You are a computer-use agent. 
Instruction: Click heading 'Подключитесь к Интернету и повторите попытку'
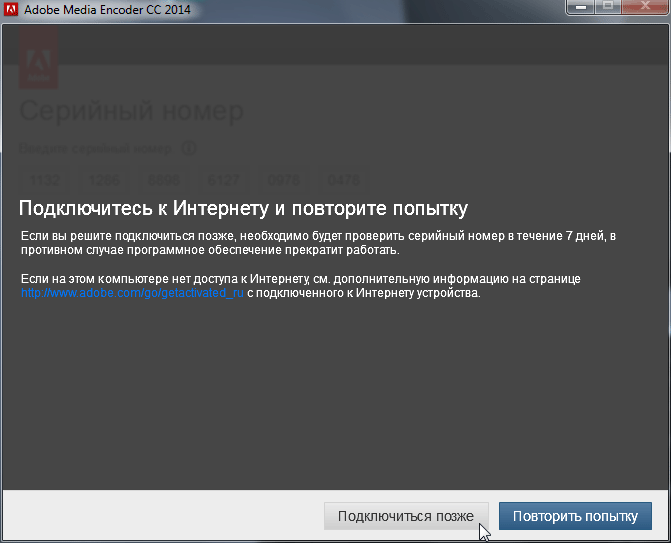coord(243,208)
